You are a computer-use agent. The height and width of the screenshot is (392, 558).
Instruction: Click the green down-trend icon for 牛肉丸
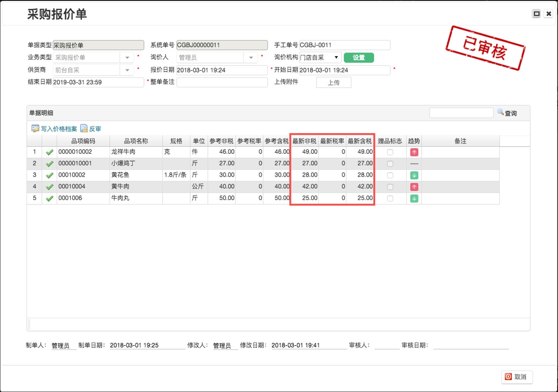click(x=414, y=198)
